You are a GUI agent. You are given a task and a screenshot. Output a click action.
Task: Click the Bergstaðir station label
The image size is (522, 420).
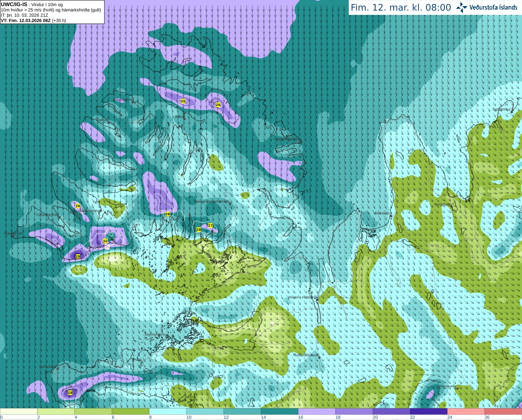pos(442,204)
